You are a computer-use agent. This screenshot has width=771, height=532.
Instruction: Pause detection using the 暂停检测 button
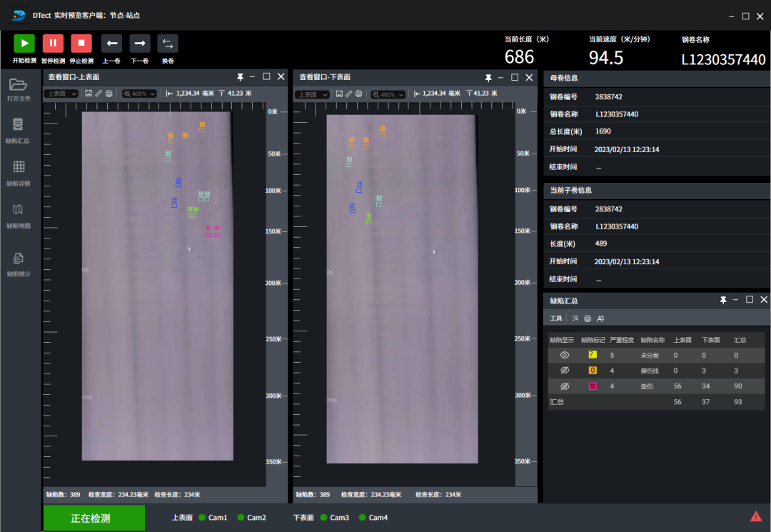53,44
